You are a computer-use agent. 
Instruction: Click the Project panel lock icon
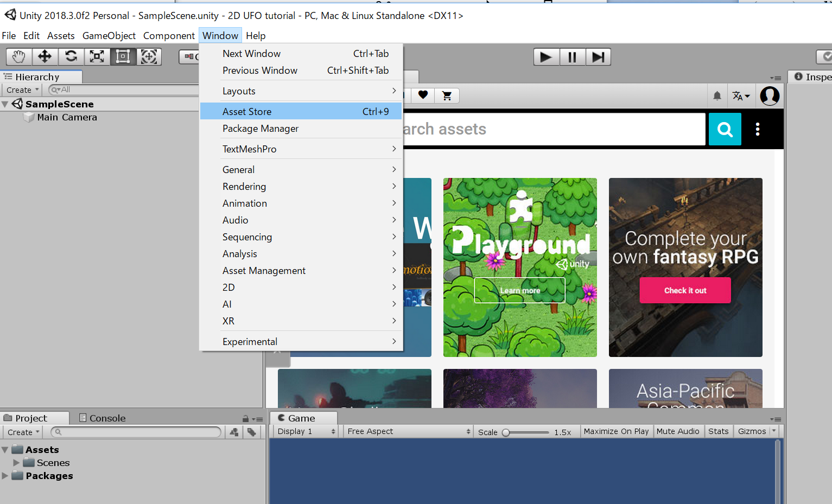[245, 419]
